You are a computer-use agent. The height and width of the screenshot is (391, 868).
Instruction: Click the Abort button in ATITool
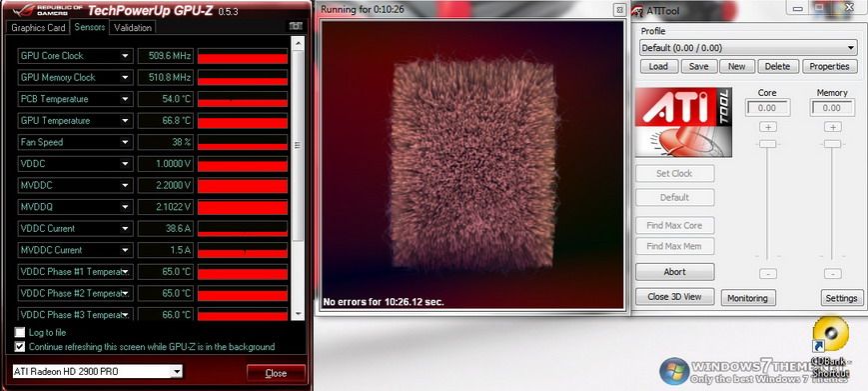675,272
